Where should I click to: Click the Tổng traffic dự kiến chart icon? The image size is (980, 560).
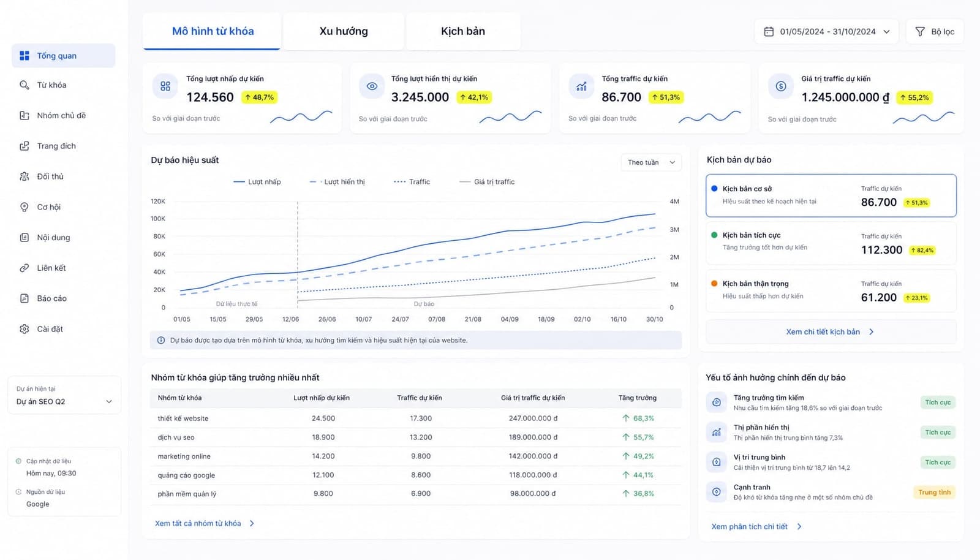pos(581,86)
